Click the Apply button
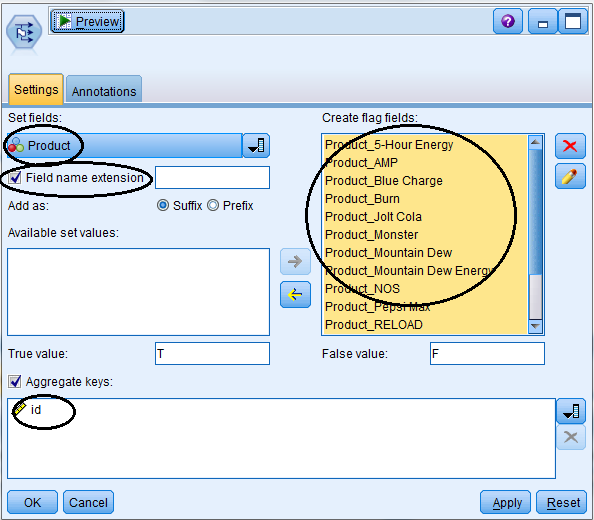Viewport: 594px width, 520px height. [x=505, y=502]
